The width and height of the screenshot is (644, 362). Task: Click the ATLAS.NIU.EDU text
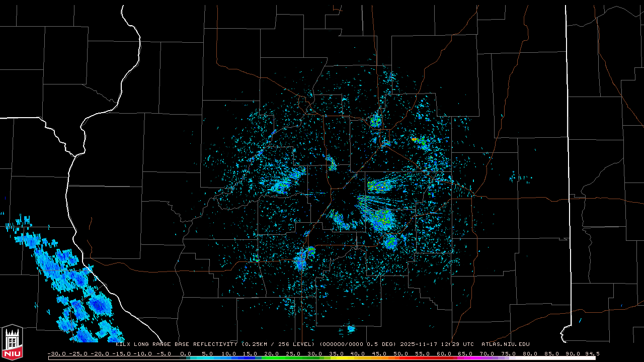pos(505,344)
